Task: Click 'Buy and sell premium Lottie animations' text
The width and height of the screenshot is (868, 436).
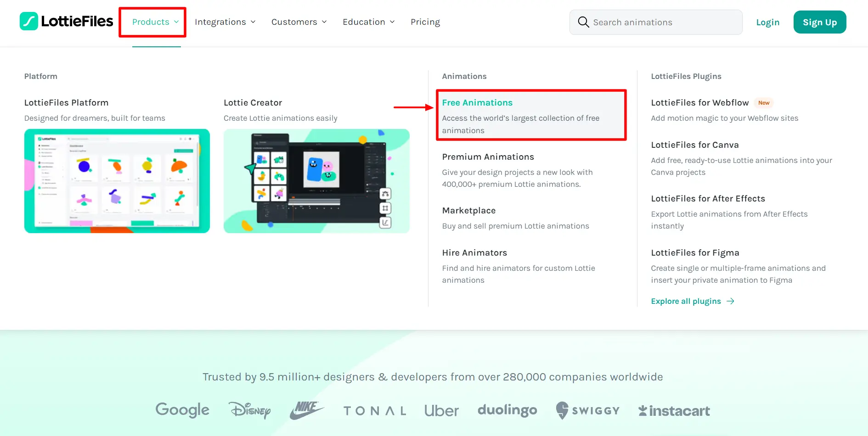Action: [516, 226]
